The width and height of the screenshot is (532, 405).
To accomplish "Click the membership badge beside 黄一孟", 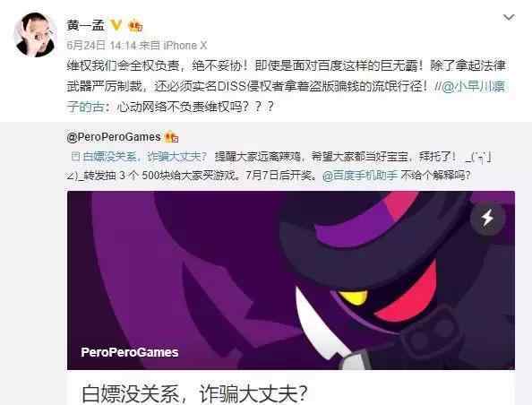I will point(135,26).
